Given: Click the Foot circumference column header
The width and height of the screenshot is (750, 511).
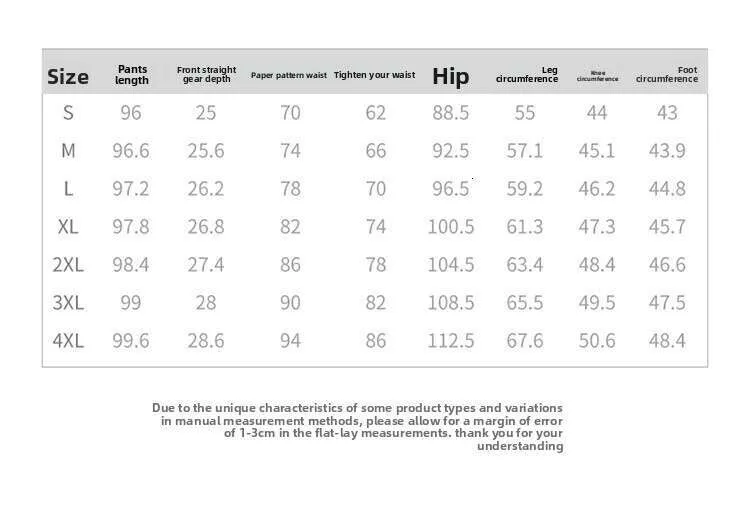Looking at the screenshot, I should 667,75.
